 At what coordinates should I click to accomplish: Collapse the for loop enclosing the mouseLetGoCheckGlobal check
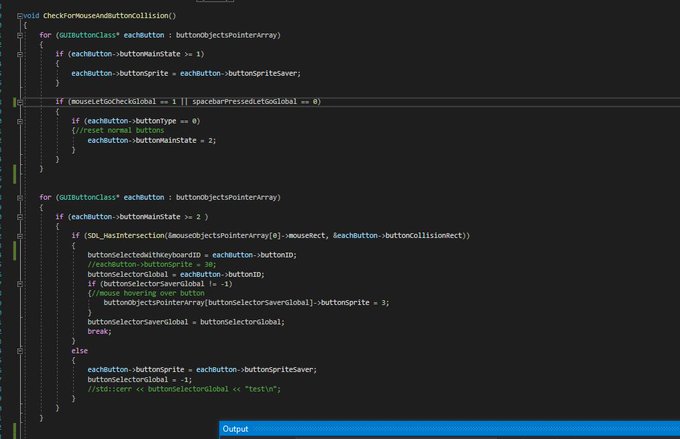pos(20,35)
